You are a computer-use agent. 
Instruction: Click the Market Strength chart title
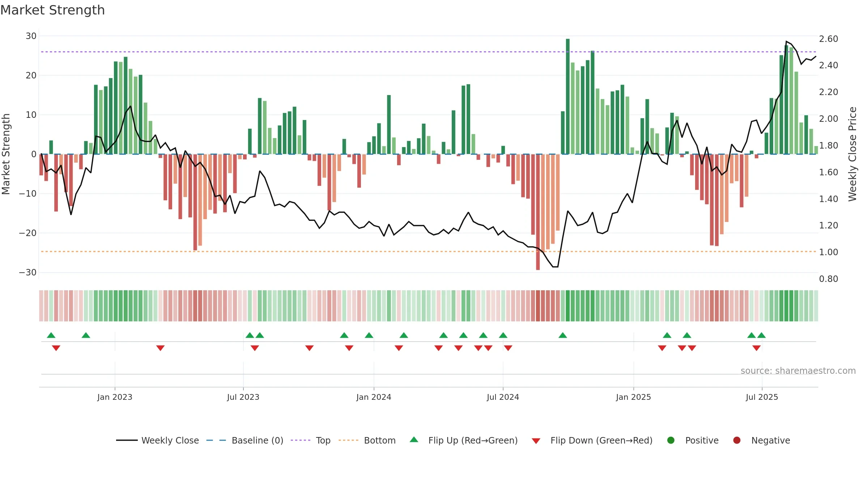point(52,10)
